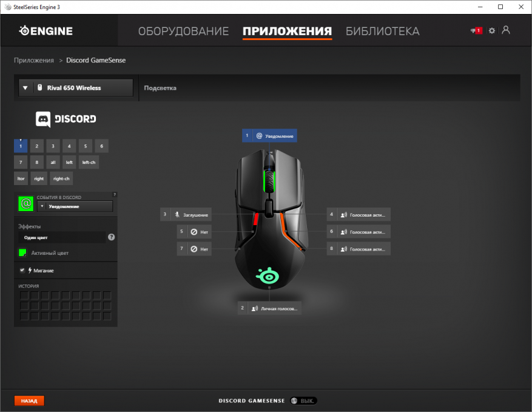Select zone button 3
532x412 pixels.
(53, 146)
